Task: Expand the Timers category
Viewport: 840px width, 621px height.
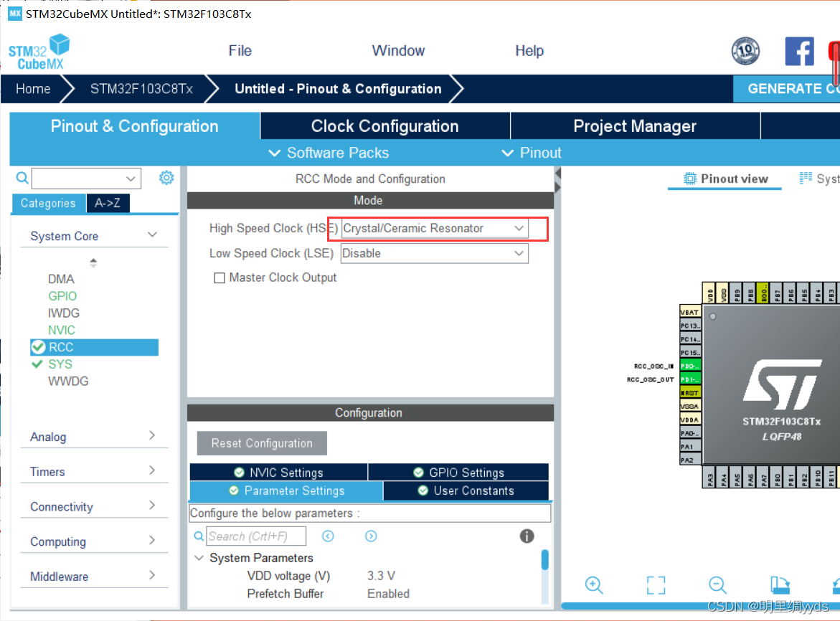Action: pos(153,470)
